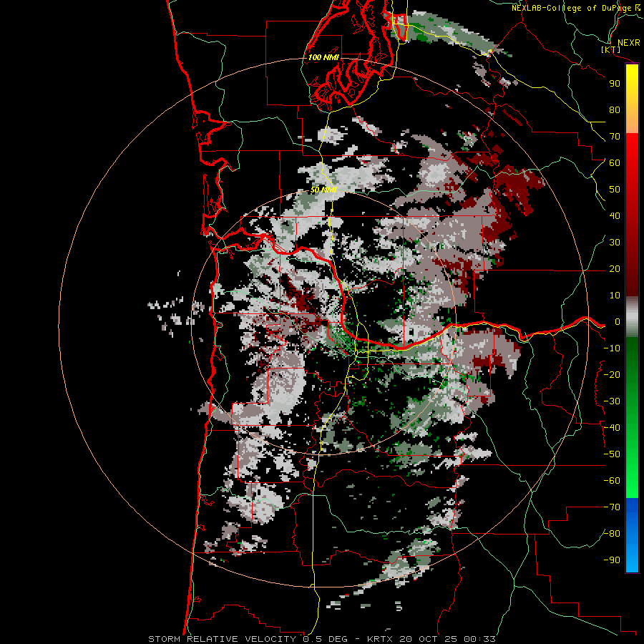Select the 10 value on the velocity legend

(x=615, y=296)
